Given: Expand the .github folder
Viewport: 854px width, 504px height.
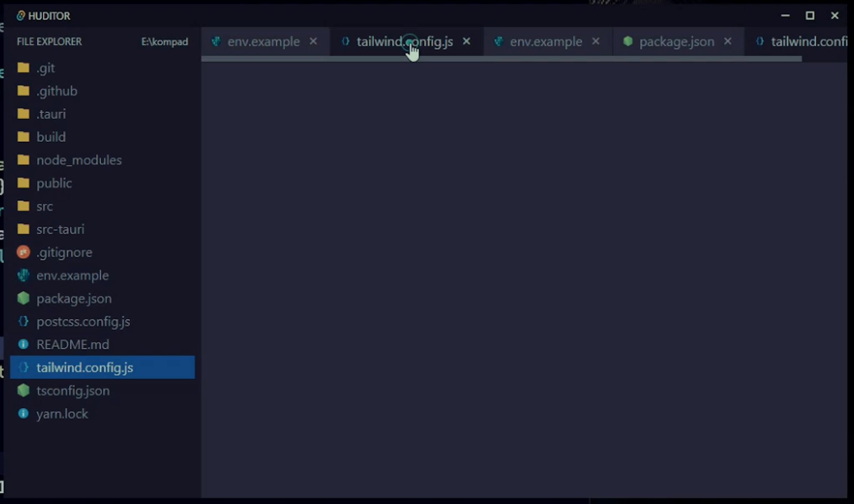Looking at the screenshot, I should click(x=57, y=91).
